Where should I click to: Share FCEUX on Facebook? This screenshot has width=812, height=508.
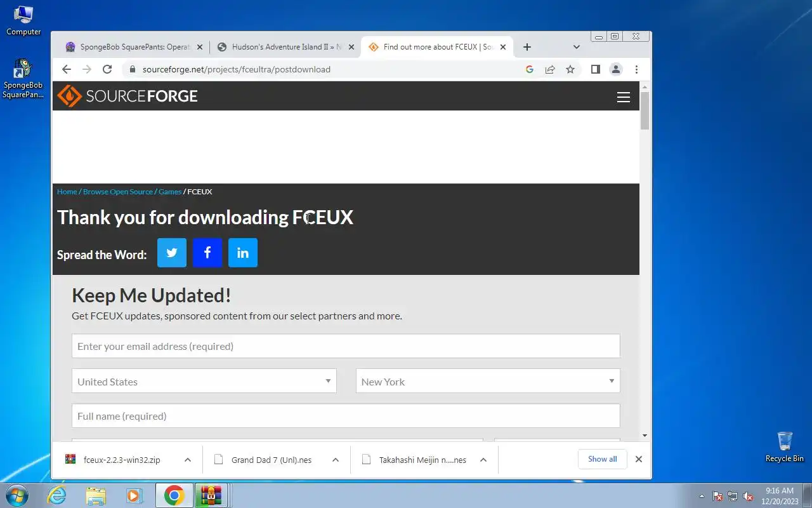click(207, 253)
